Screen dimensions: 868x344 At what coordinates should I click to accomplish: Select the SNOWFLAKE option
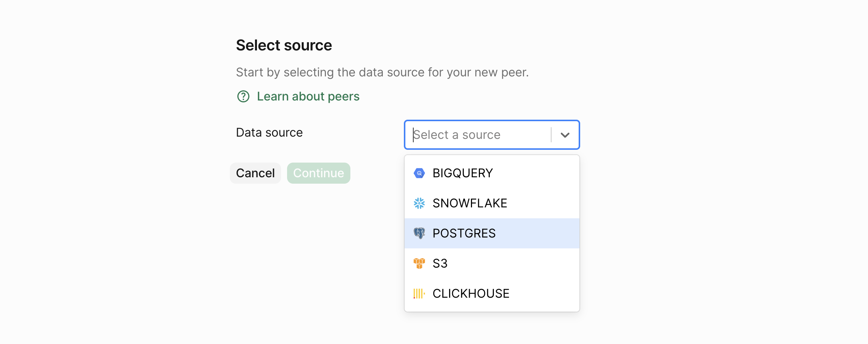point(470,203)
